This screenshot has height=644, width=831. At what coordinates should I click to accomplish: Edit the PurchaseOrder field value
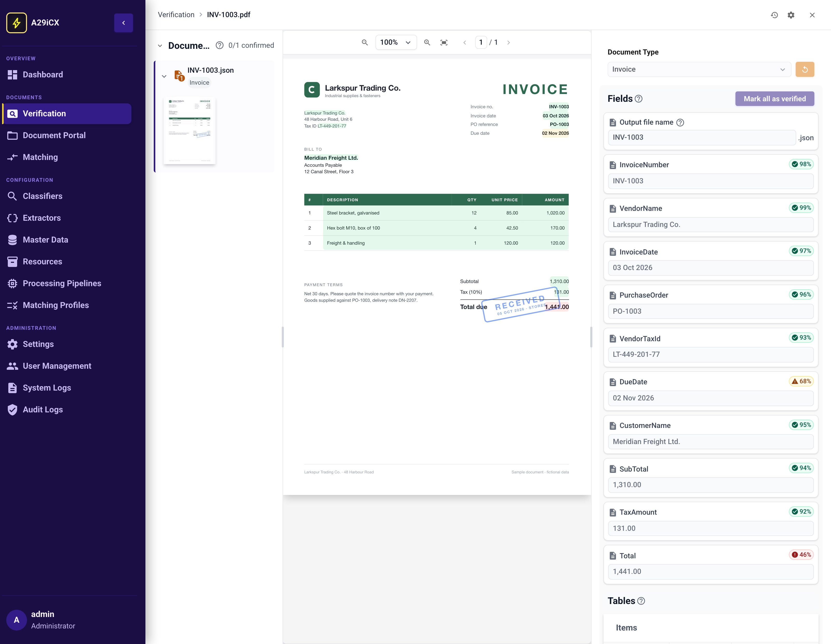711,311
